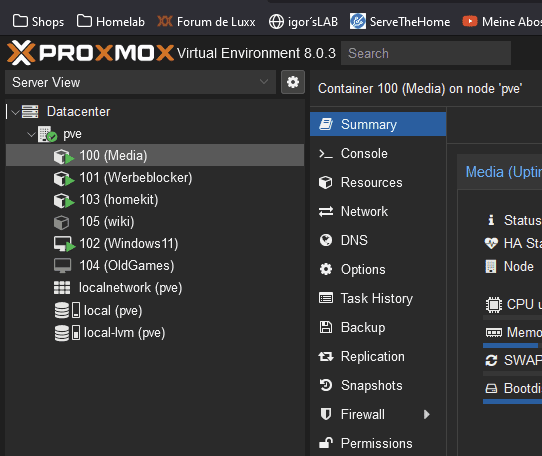Click the Bootdisk usage progress bar
The width and height of the screenshot is (542, 456).
512,401
